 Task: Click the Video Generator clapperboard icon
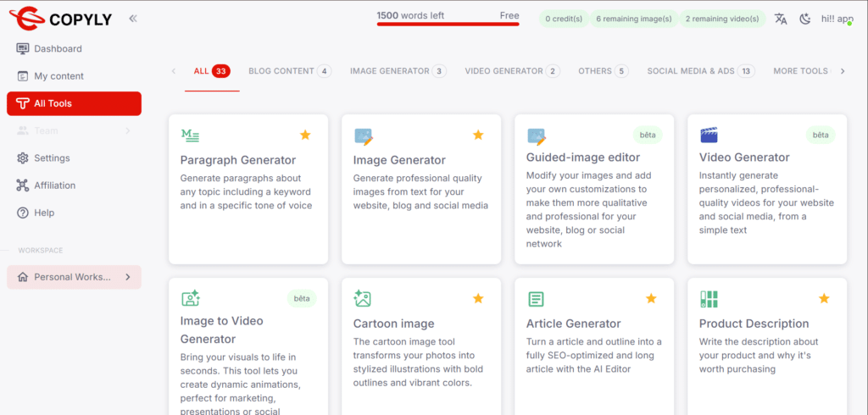point(709,136)
